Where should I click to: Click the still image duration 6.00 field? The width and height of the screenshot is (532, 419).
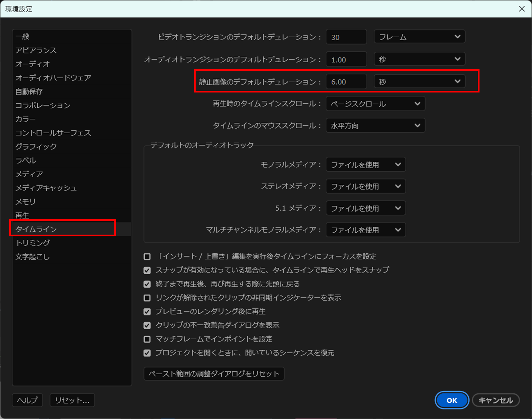(346, 82)
